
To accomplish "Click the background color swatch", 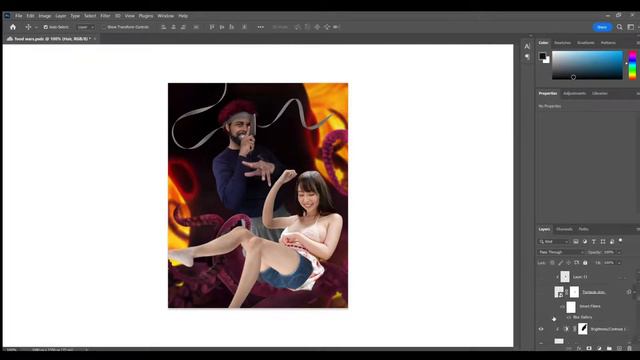I will point(547,60).
